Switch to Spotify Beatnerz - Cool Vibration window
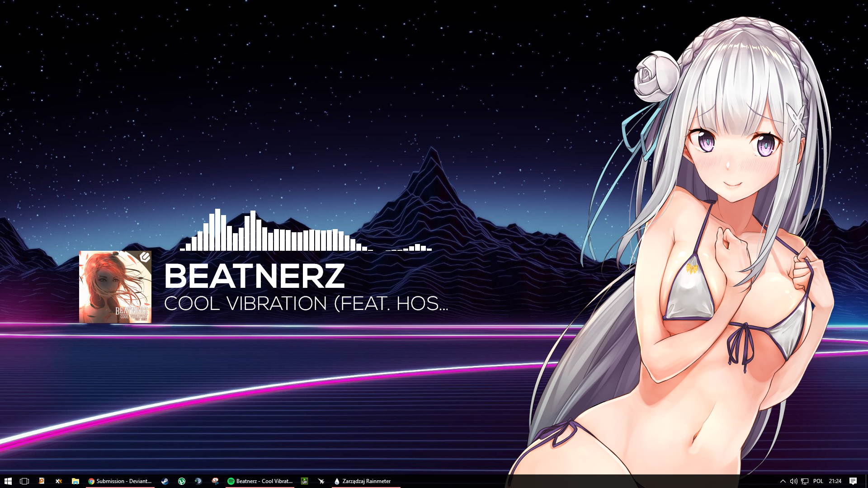Viewport: 868px width, 488px height. tap(260, 481)
